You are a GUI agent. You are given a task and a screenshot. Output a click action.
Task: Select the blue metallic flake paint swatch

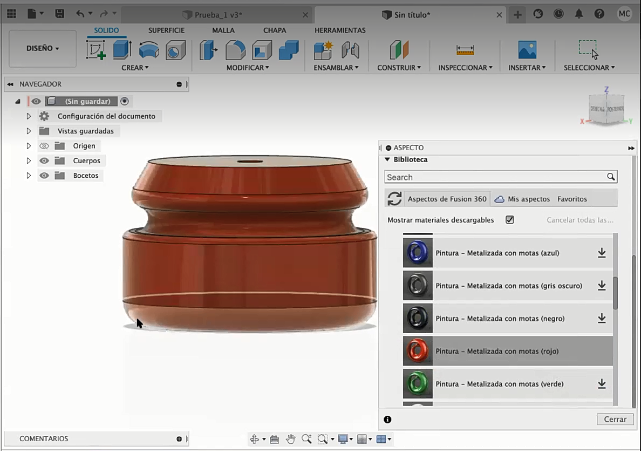click(418, 253)
